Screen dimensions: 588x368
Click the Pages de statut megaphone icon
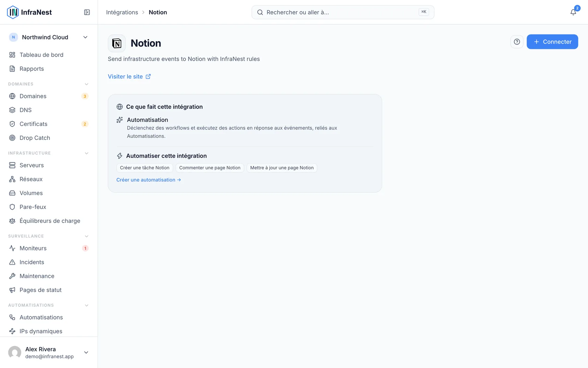[12, 290]
